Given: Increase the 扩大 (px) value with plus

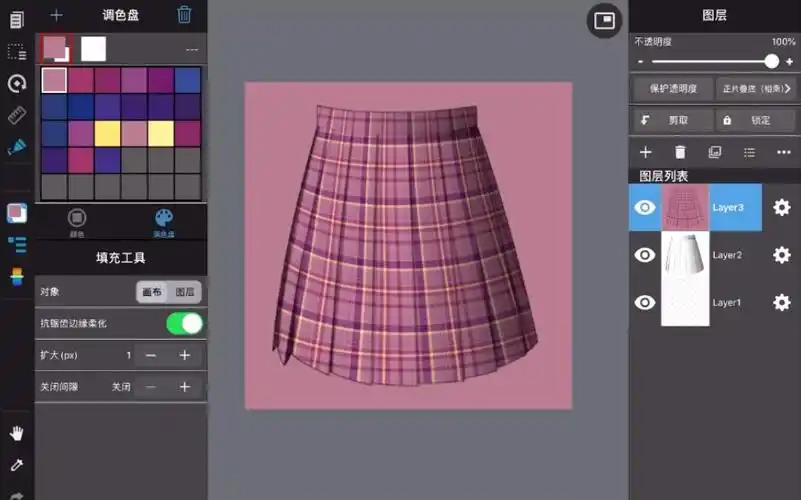Looking at the screenshot, I should (x=184, y=355).
